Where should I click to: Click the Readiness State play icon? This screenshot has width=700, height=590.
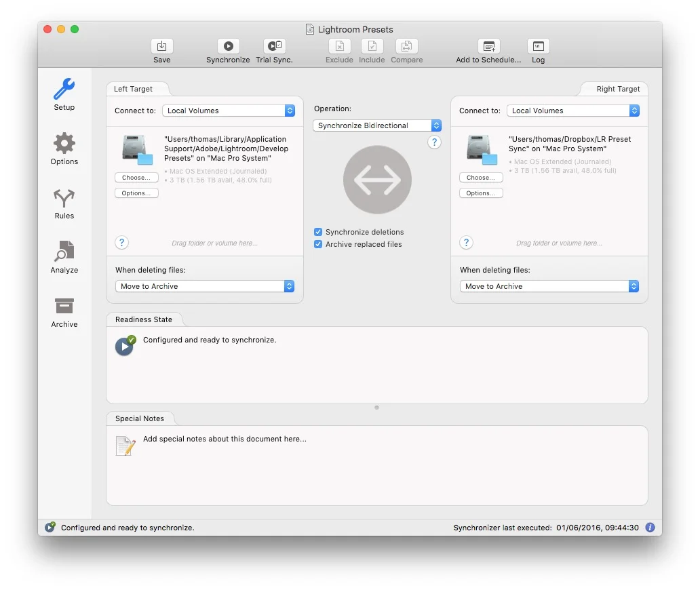click(125, 345)
